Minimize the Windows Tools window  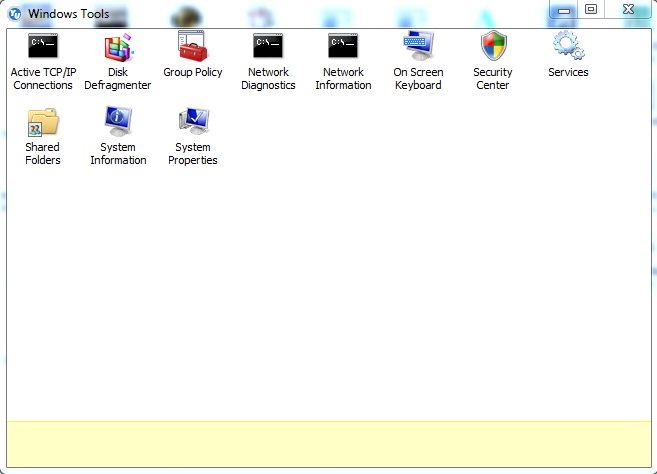(x=564, y=10)
